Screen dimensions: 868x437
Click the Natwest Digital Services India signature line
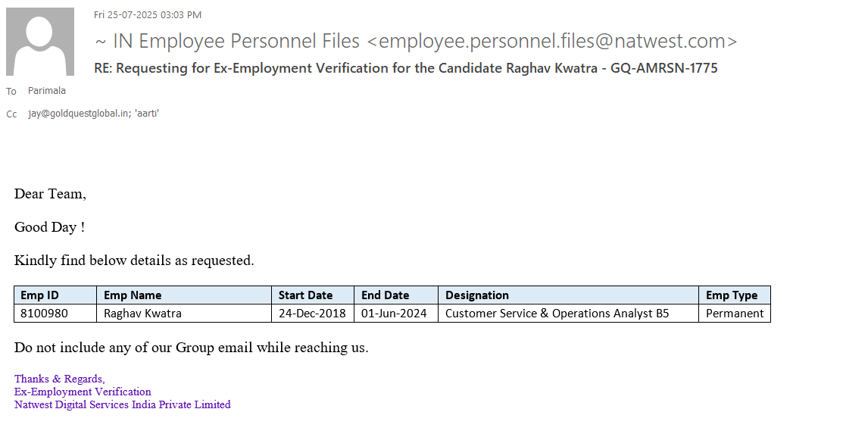click(x=123, y=404)
